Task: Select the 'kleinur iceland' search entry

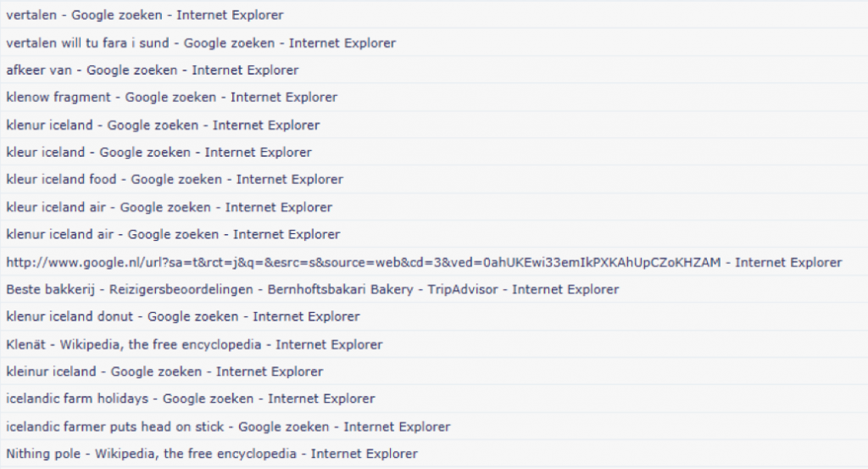Action: pyautogui.click(x=164, y=371)
